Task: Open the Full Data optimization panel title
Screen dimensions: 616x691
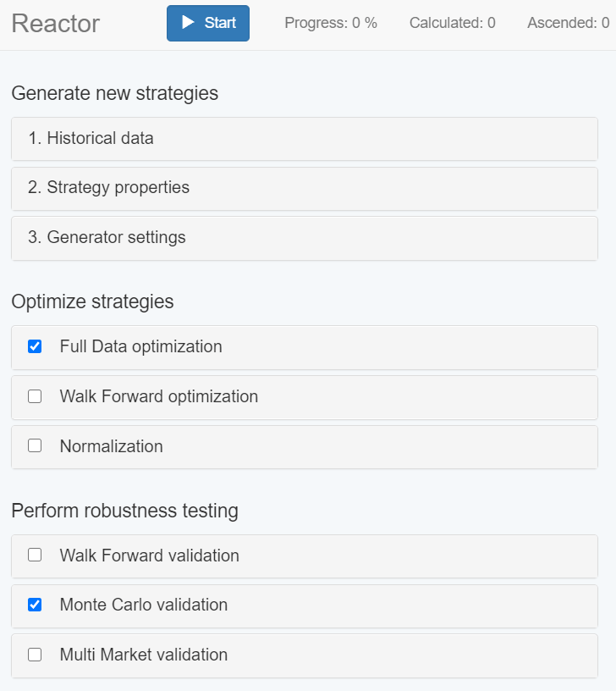Action: (x=140, y=346)
